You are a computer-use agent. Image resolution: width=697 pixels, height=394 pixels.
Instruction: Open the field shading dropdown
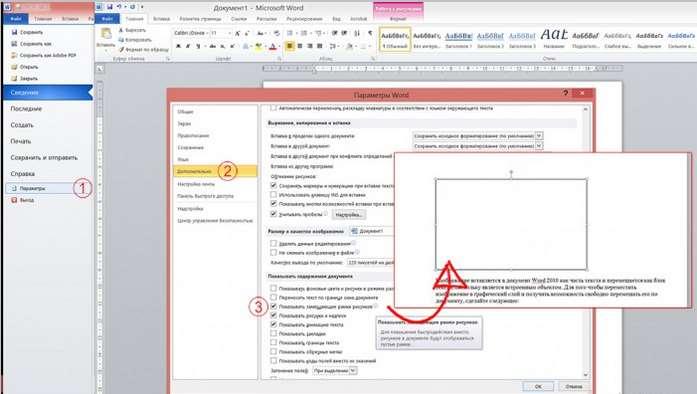coord(334,370)
